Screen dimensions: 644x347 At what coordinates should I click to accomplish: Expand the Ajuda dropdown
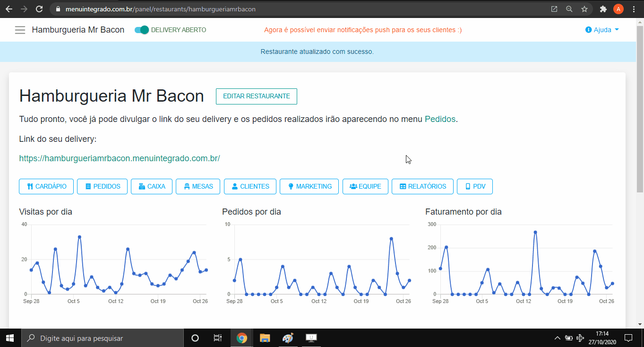[601, 29]
